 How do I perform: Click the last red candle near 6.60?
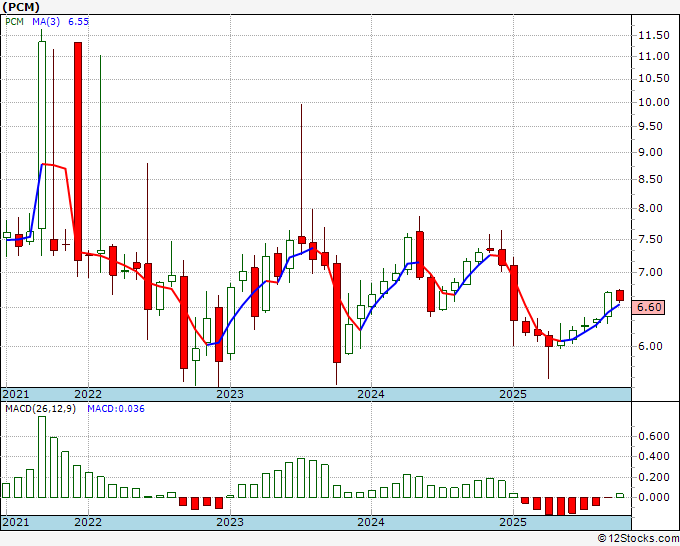pyautogui.click(x=620, y=295)
